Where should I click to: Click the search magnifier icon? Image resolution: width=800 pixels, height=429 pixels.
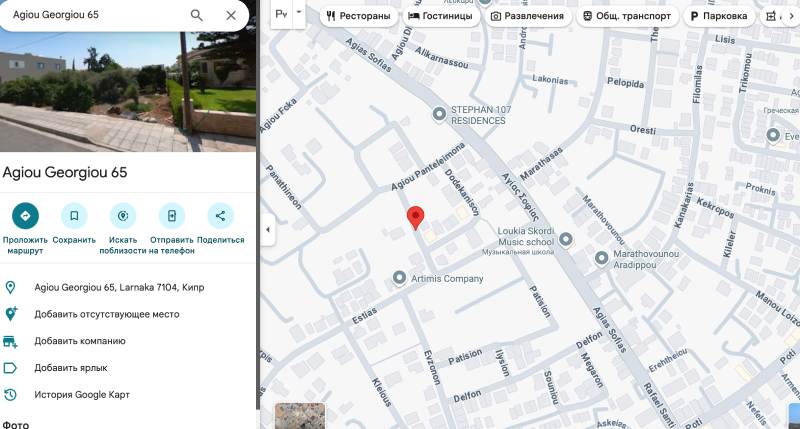pos(196,15)
